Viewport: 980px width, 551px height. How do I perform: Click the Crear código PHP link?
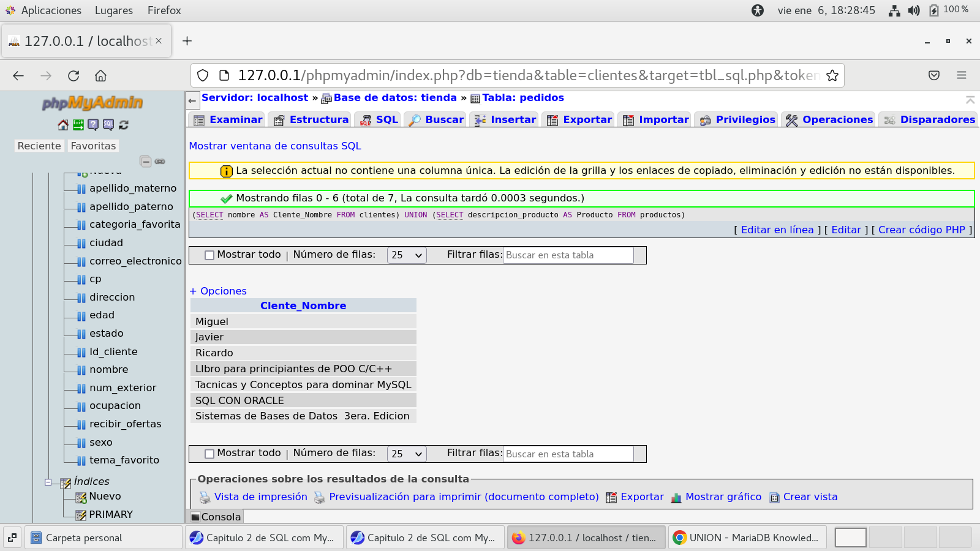click(x=921, y=230)
